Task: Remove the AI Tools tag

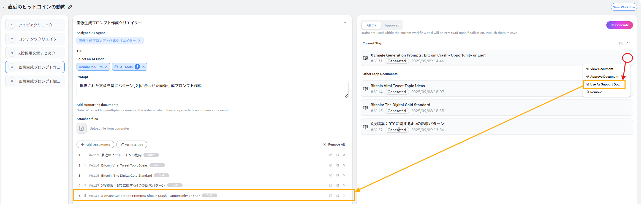Action: (x=143, y=67)
